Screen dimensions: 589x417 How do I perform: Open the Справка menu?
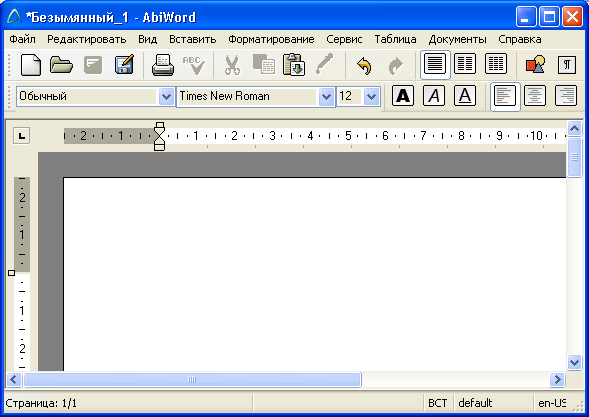click(520, 39)
